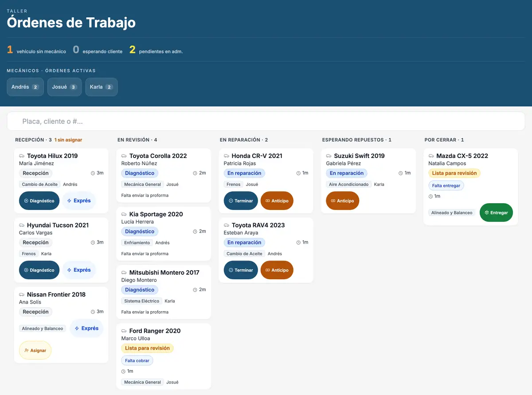This screenshot has width=532, height=395.
Task: Click the 1 sin asignar label
Action: (x=68, y=140)
